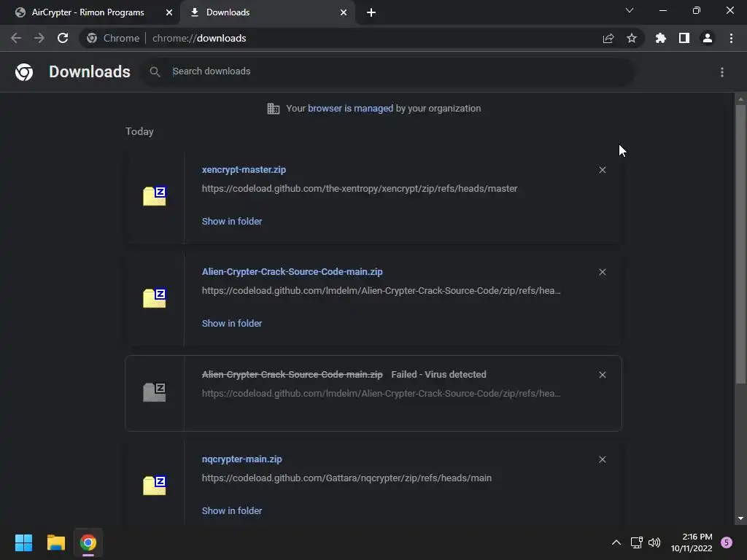
Task: Click the scrollbar down arrow
Action: point(740,518)
